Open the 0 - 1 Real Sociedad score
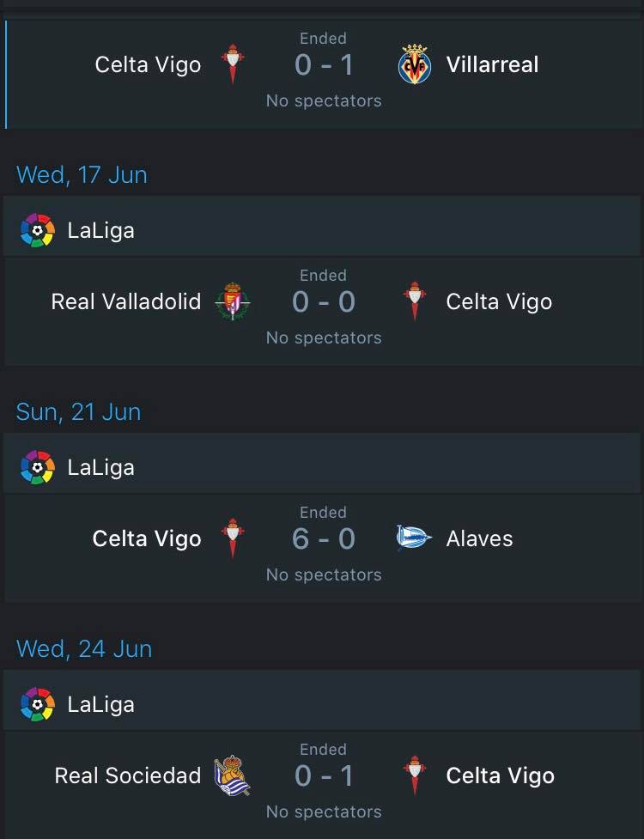 [324, 775]
